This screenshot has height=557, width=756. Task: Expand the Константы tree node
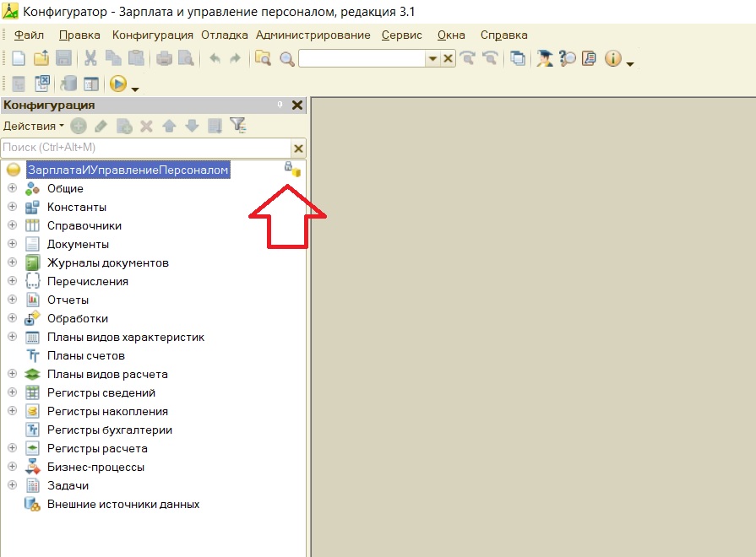click(x=12, y=207)
